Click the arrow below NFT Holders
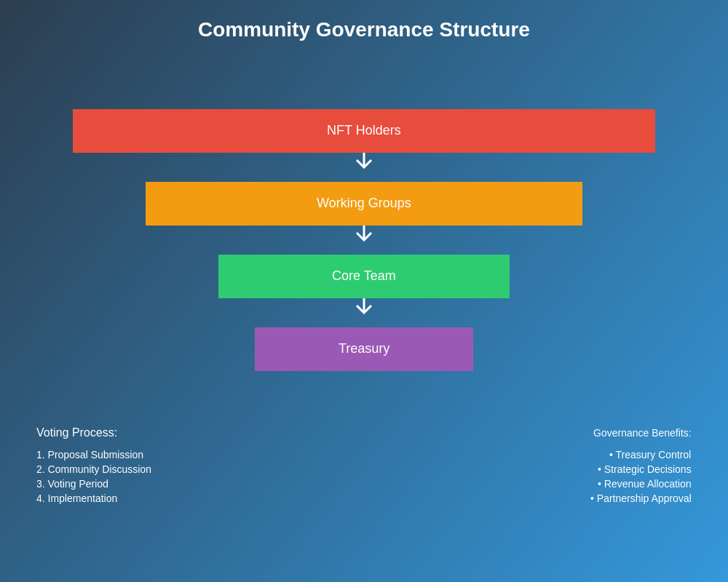 (x=364, y=161)
